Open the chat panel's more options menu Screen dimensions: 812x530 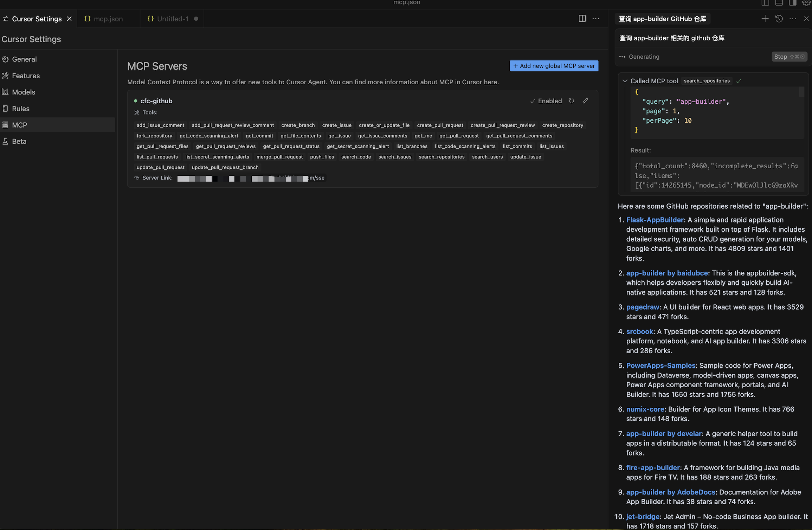tap(793, 19)
